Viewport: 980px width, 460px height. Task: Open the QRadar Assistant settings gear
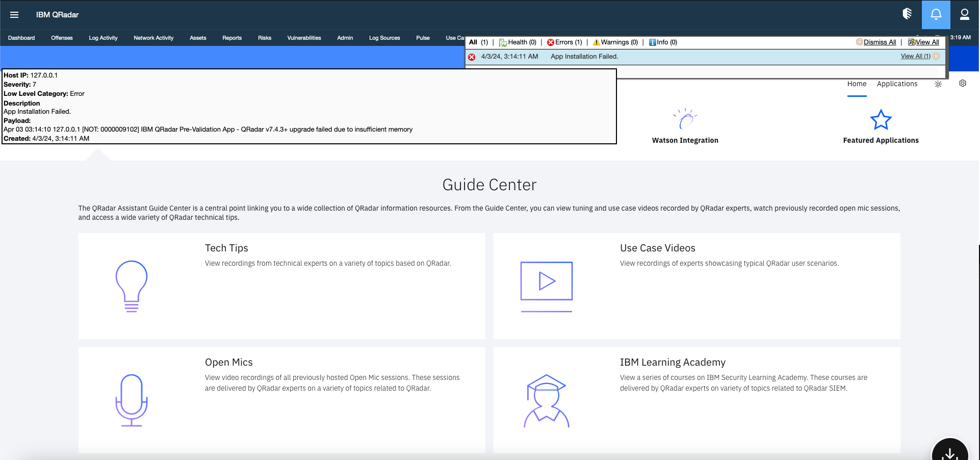click(963, 83)
